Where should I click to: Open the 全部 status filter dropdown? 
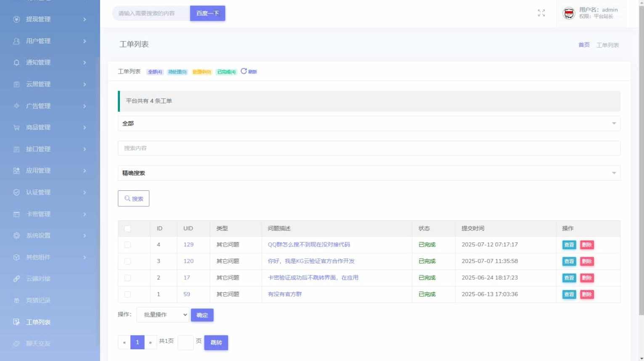coord(368,124)
